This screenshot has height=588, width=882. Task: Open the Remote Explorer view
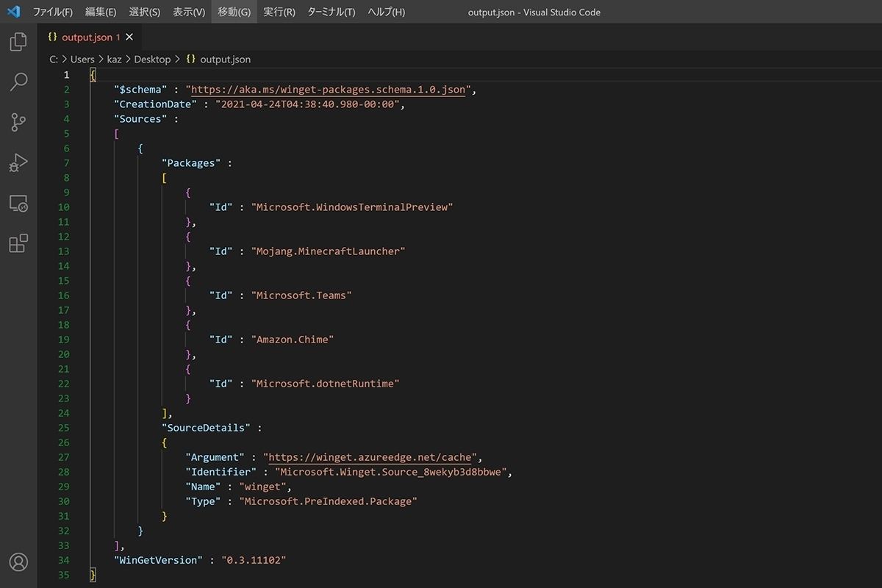pos(18,203)
